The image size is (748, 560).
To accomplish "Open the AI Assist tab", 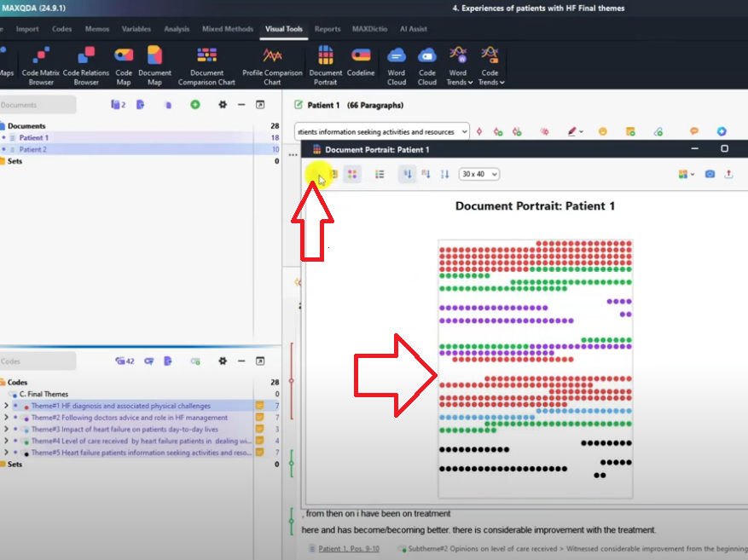I will pyautogui.click(x=413, y=29).
